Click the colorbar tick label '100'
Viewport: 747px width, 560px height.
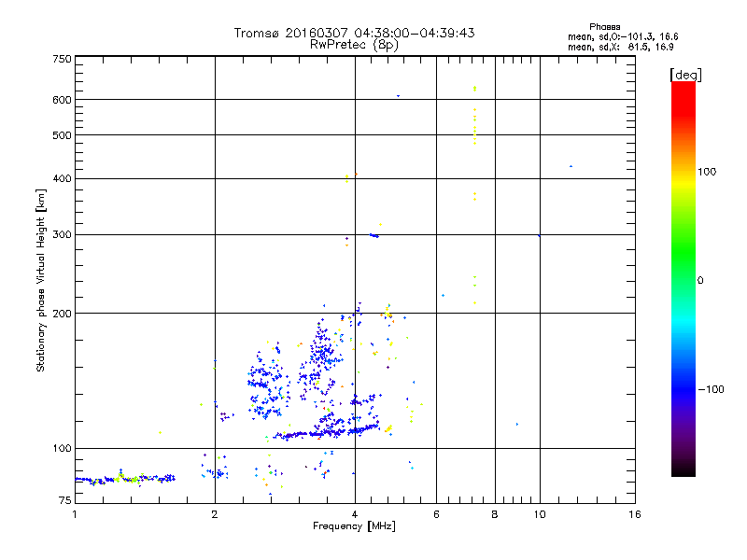point(707,172)
